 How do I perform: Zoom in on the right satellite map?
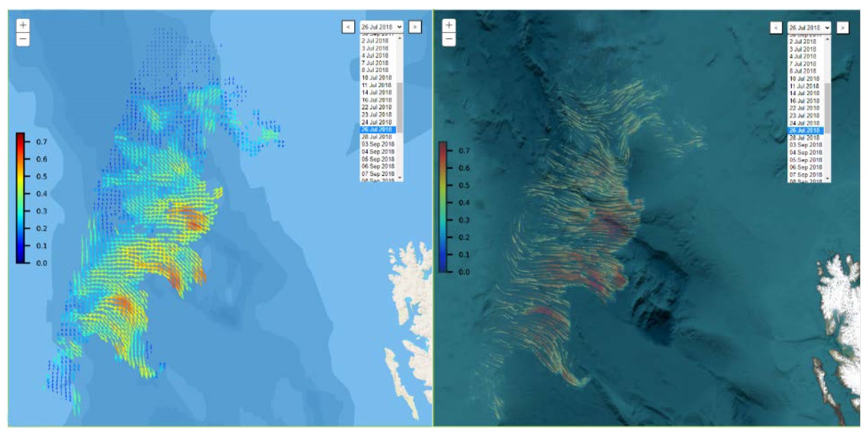(x=448, y=25)
